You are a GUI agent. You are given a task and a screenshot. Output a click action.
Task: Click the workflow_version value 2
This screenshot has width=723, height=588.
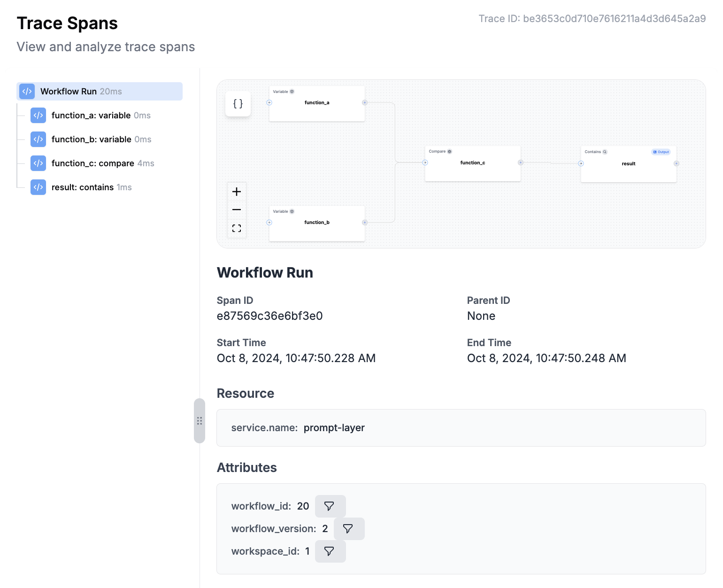point(325,529)
